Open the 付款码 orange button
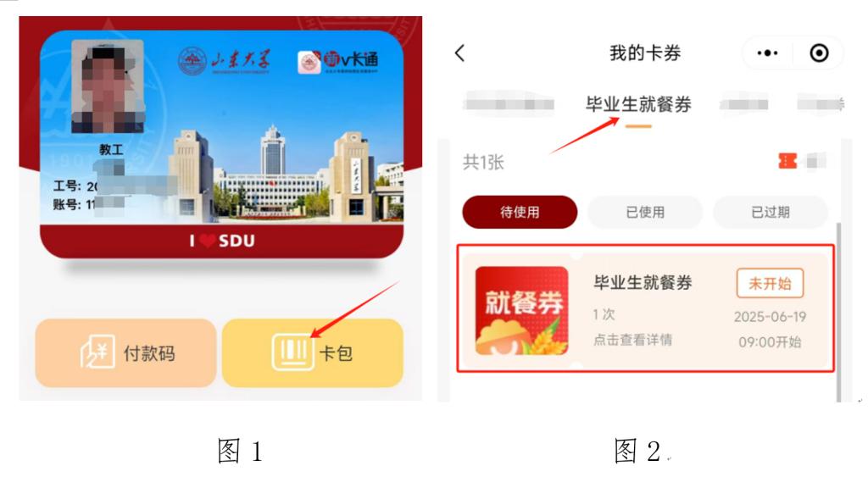This screenshot has width=868, height=477. [x=125, y=352]
